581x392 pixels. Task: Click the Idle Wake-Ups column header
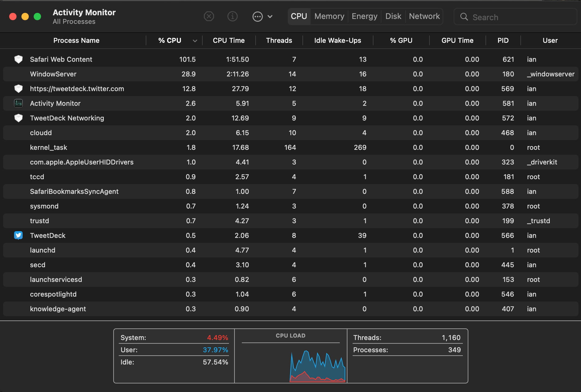[337, 40]
